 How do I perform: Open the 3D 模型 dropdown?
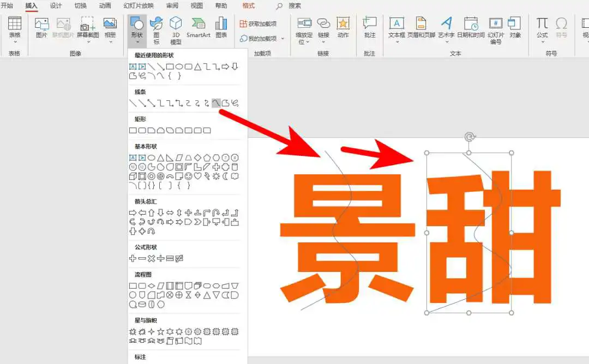pyautogui.click(x=176, y=31)
